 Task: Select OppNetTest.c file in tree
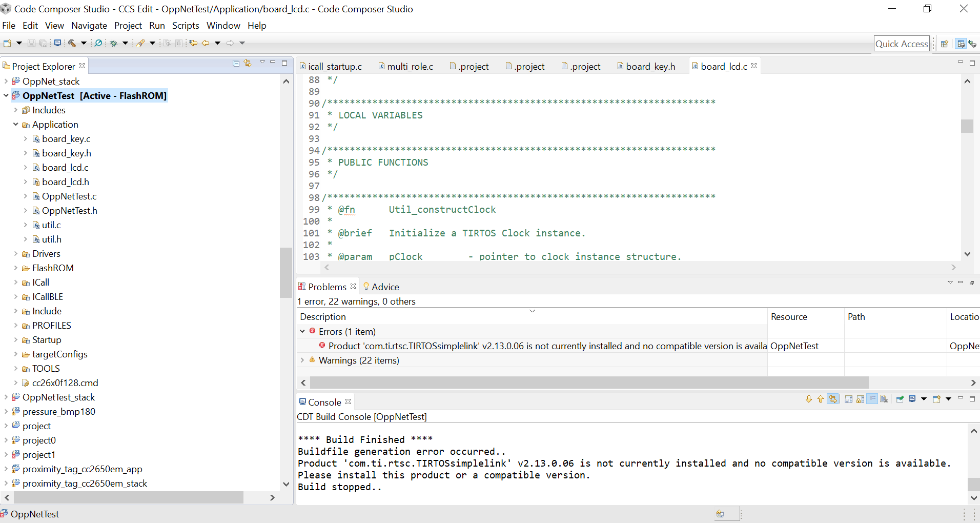coord(69,196)
